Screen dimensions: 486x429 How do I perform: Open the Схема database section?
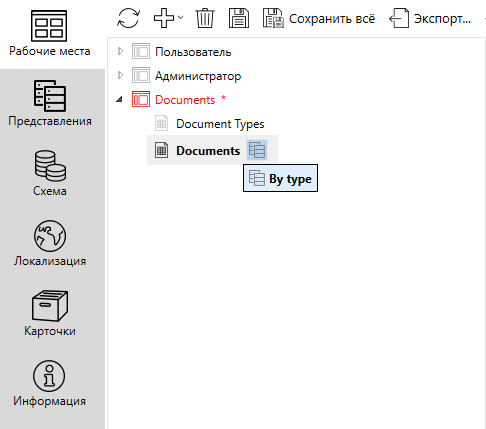tap(50, 174)
